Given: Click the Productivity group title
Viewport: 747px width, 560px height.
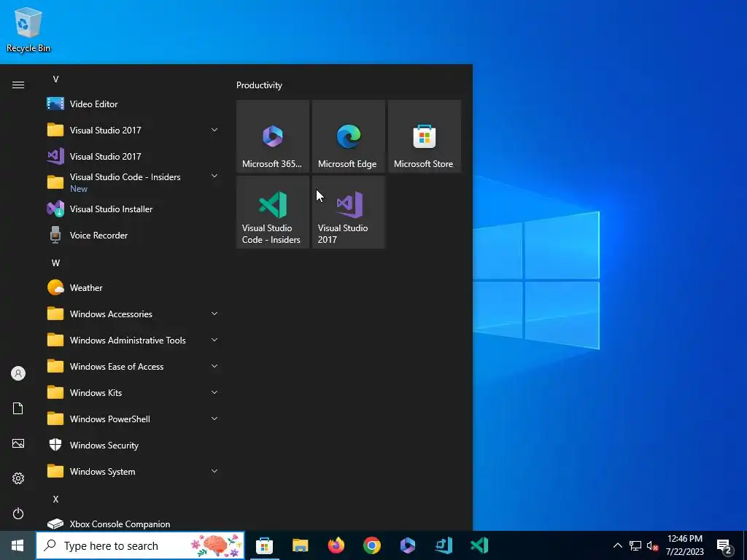Looking at the screenshot, I should 259,85.
